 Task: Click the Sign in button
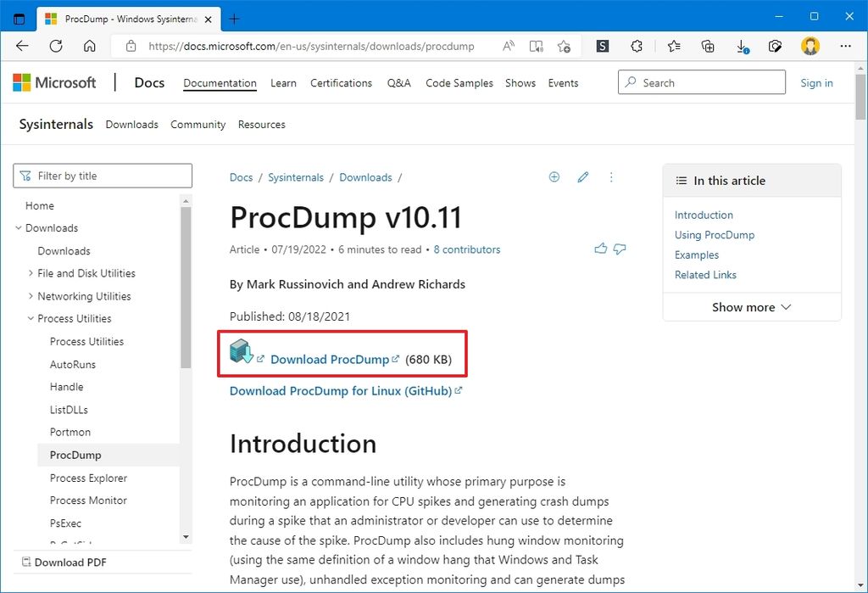coord(816,82)
